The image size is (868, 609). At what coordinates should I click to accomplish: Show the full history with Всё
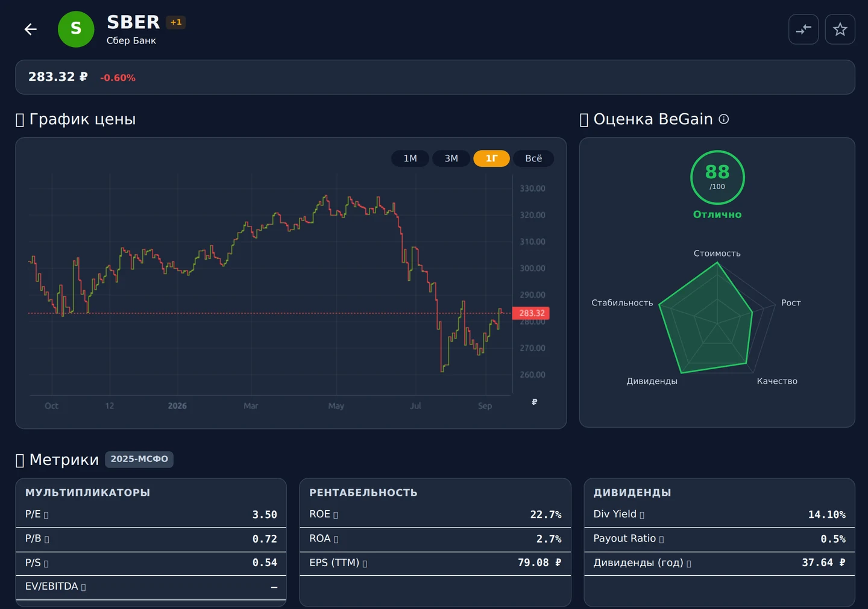533,158
